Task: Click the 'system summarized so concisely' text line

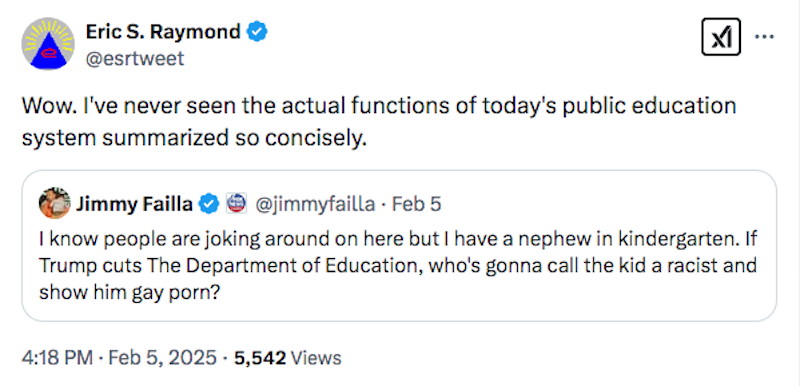Action: point(194,138)
